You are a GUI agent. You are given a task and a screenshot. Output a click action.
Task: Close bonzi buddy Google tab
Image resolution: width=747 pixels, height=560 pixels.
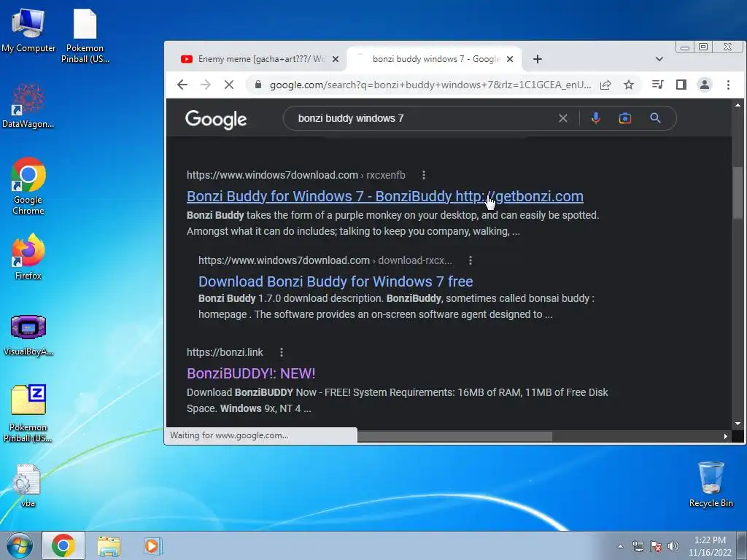510,59
